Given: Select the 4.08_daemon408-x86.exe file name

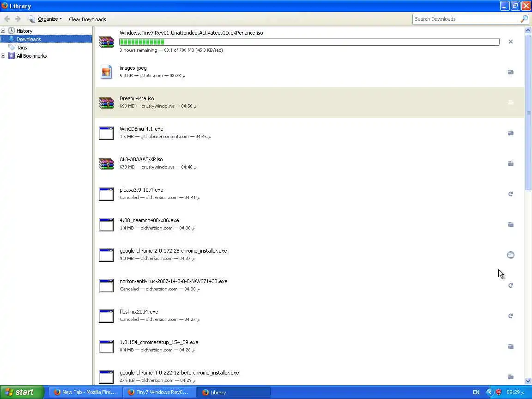Looking at the screenshot, I should (x=149, y=220).
